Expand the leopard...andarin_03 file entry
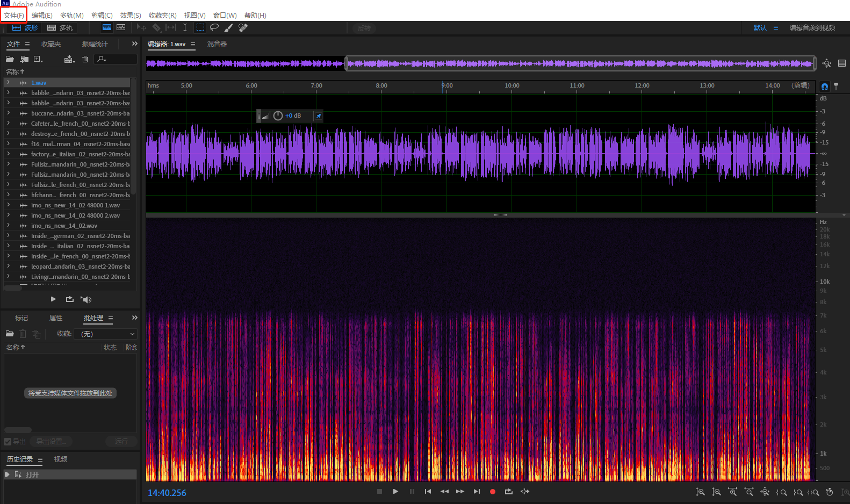The height and width of the screenshot is (504, 850). click(9, 267)
